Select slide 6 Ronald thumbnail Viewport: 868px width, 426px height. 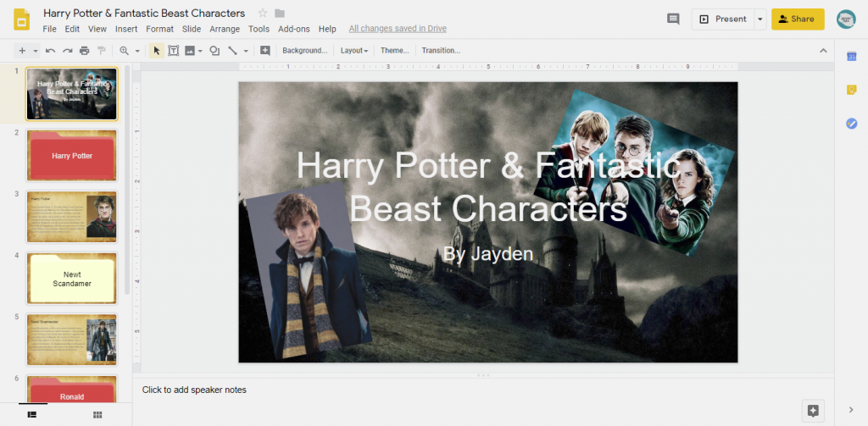pos(71,389)
